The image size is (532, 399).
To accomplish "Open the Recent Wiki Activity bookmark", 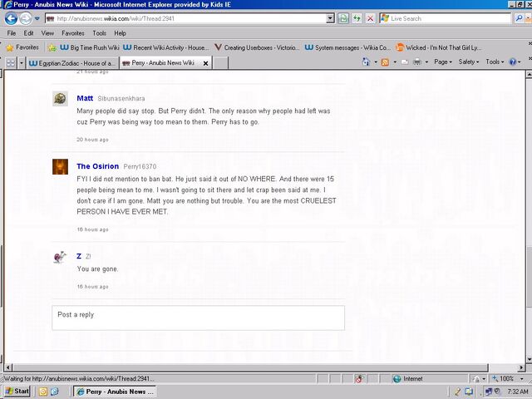I will pos(166,47).
